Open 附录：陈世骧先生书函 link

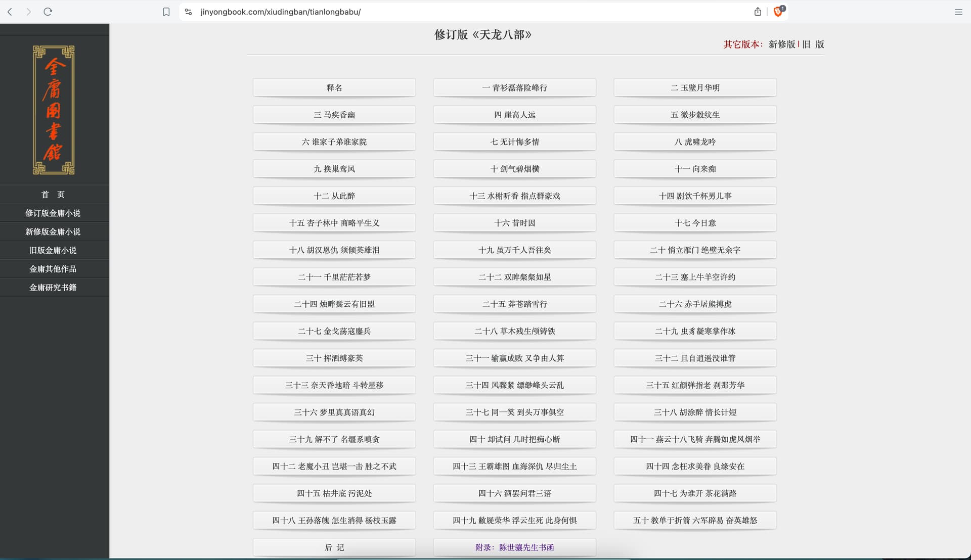514,547
